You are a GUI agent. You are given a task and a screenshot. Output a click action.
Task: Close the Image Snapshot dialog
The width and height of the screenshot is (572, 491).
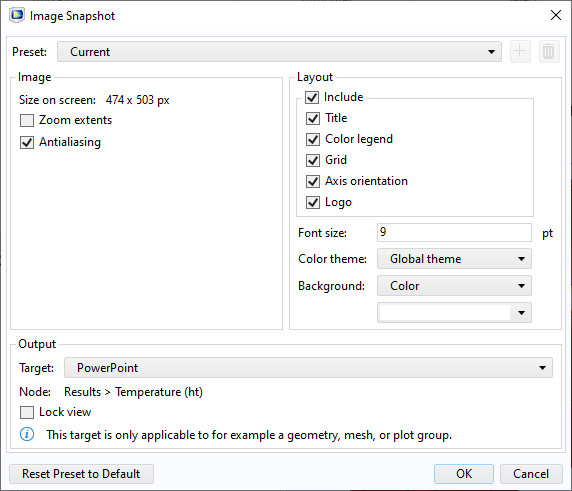click(556, 15)
